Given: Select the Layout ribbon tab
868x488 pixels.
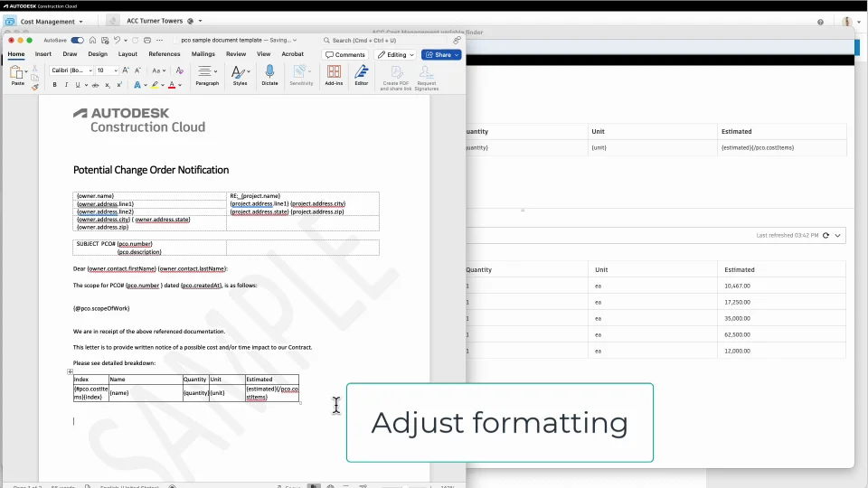Looking at the screenshot, I should 127,54.
